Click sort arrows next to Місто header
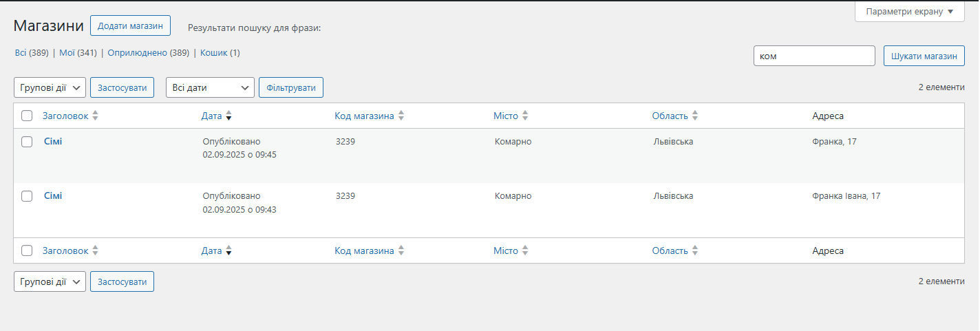Viewport: 980px width, 331px height. pos(524,116)
